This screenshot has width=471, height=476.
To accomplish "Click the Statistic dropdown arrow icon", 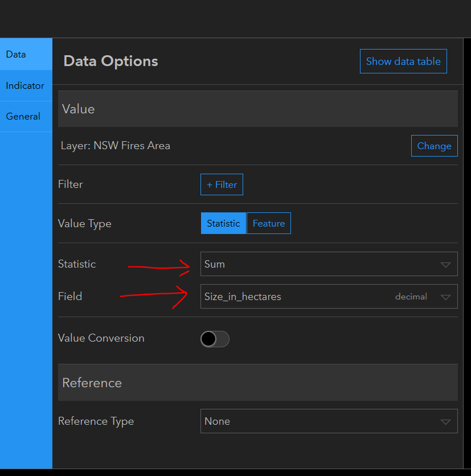I will point(445,265).
